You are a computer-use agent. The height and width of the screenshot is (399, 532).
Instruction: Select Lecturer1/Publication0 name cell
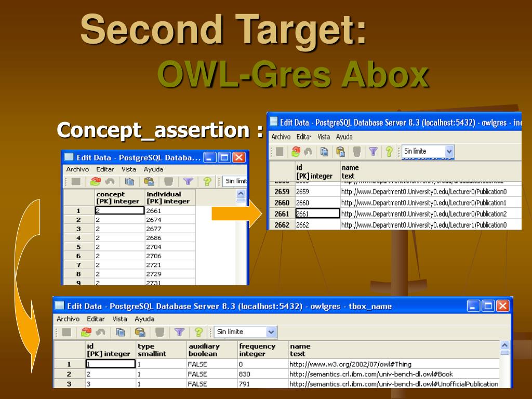pos(431,225)
